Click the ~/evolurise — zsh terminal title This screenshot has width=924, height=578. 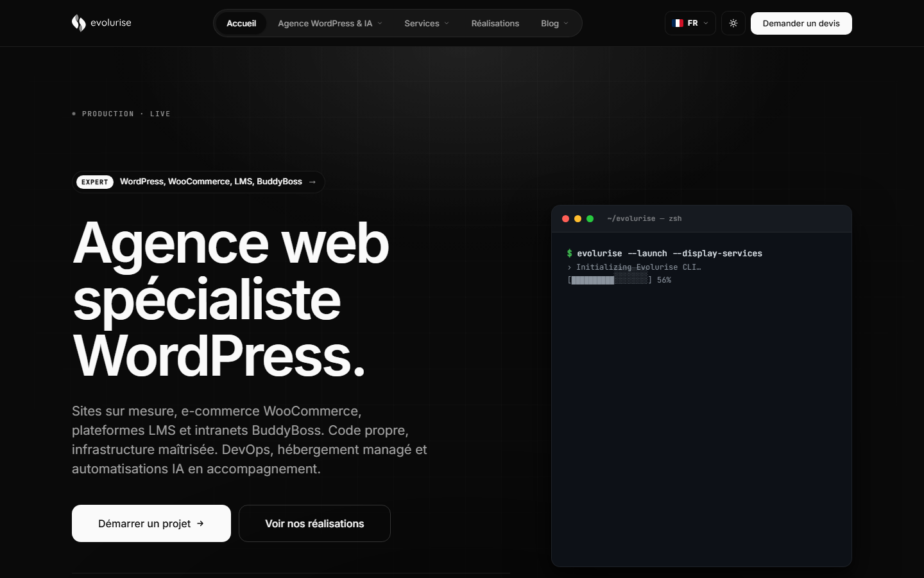pyautogui.click(x=644, y=219)
